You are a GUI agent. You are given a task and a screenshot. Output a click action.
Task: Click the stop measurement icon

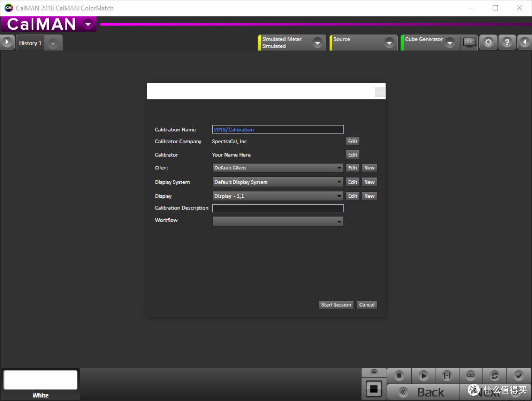coord(399,376)
